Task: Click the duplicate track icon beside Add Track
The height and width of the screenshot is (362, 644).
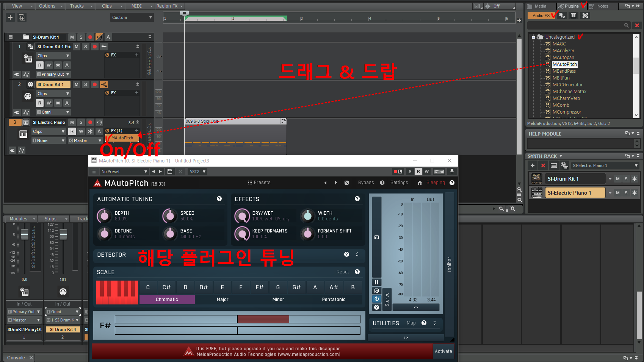Action: (22, 17)
